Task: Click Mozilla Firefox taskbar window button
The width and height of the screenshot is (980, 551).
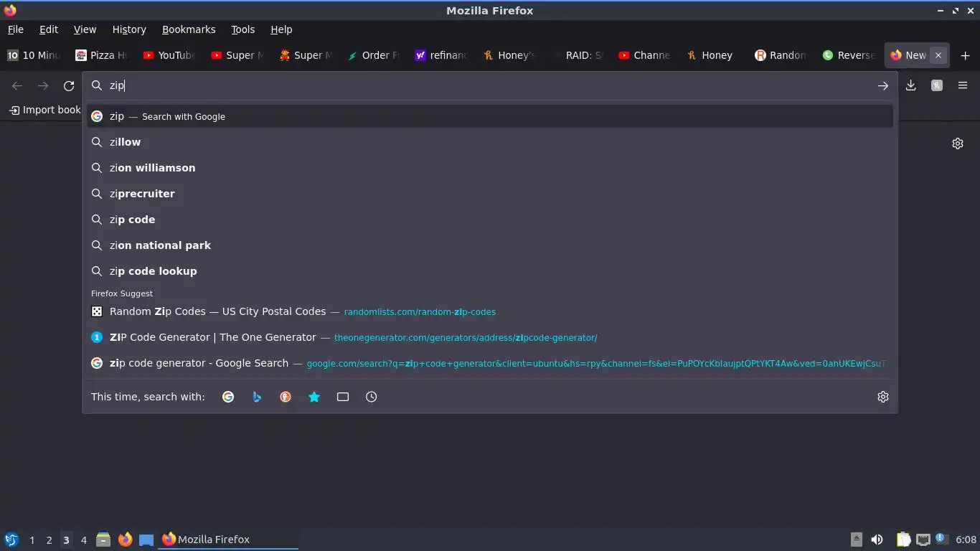Action: 228,540
